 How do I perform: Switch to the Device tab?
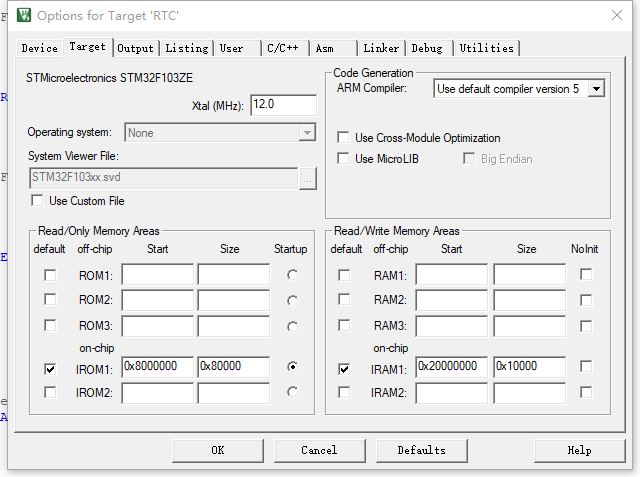[x=40, y=48]
